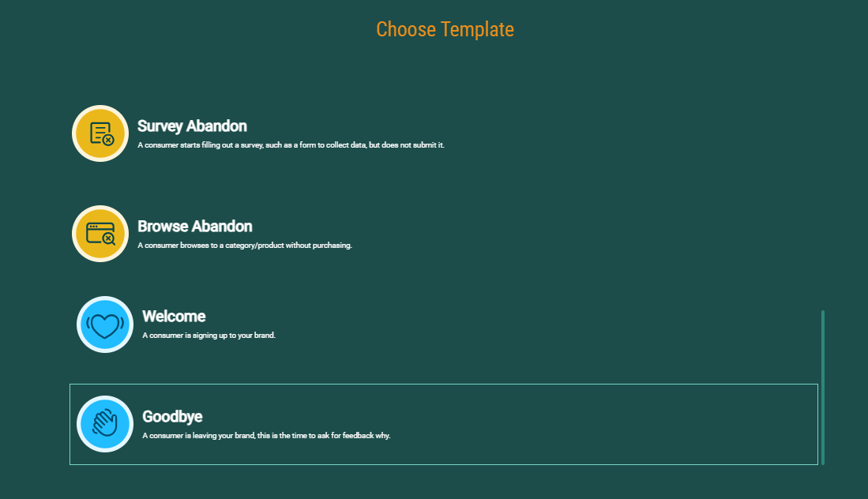Click the 'signing up to your brand' description
The image size is (868, 499).
[209, 336]
